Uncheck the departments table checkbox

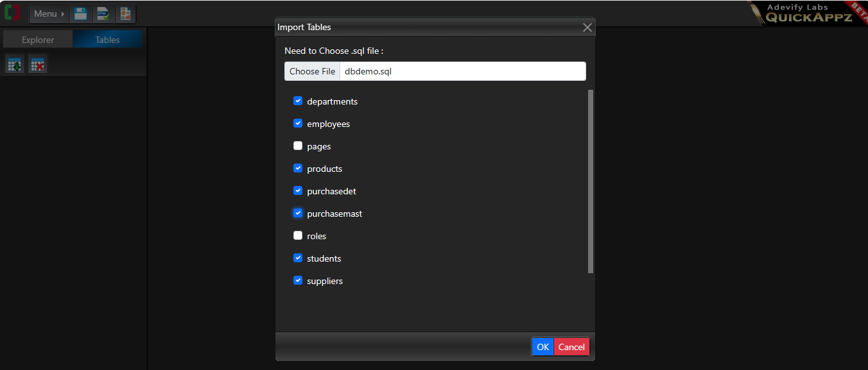[x=298, y=101]
